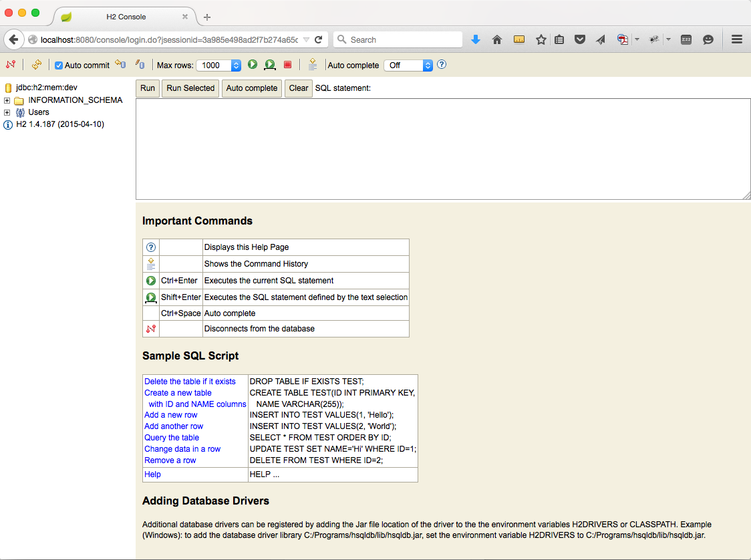Expand the Users tree node

tap(5, 112)
